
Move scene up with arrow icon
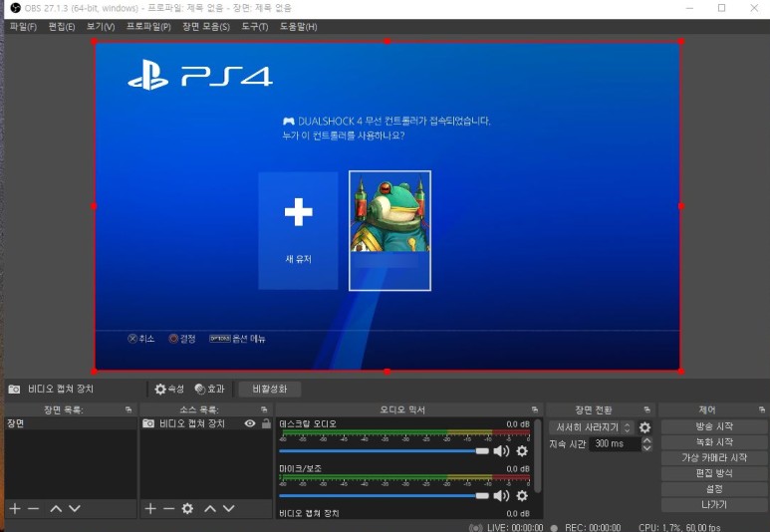pos(56,509)
